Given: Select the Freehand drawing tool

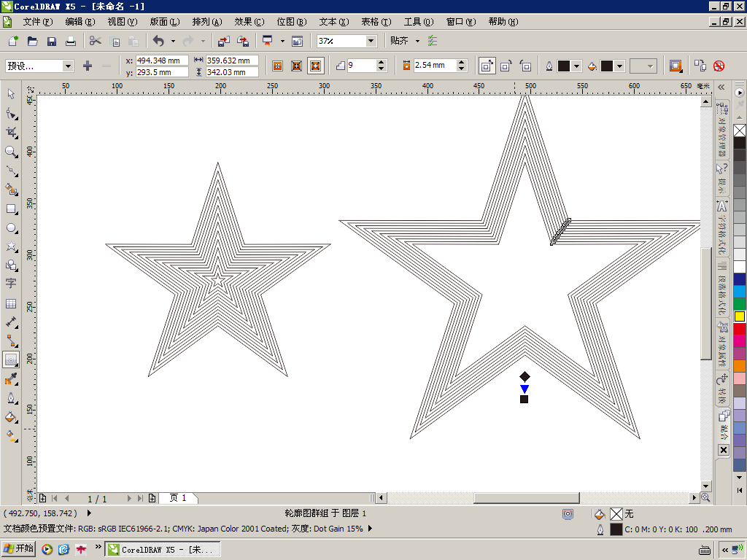Looking at the screenshot, I should click(11, 171).
